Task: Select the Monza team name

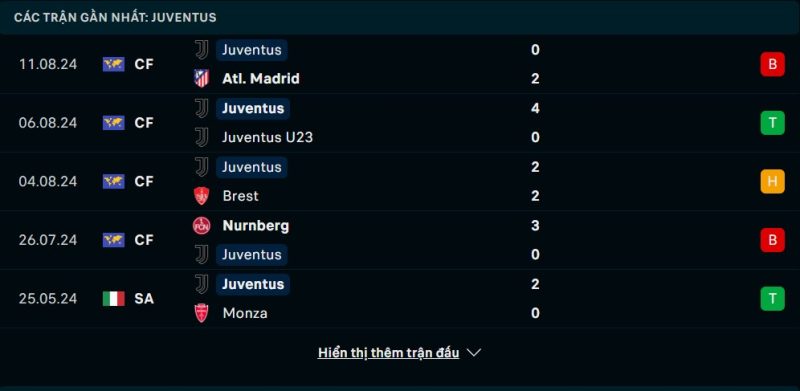Action: click(x=245, y=313)
